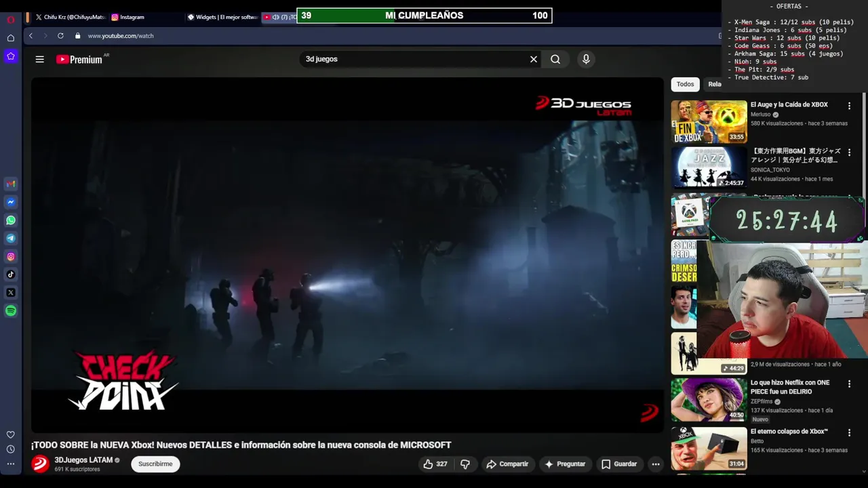The image size is (868, 488).
Task: Open the Jazz 2:45:37 video thumbnail
Action: click(x=709, y=168)
